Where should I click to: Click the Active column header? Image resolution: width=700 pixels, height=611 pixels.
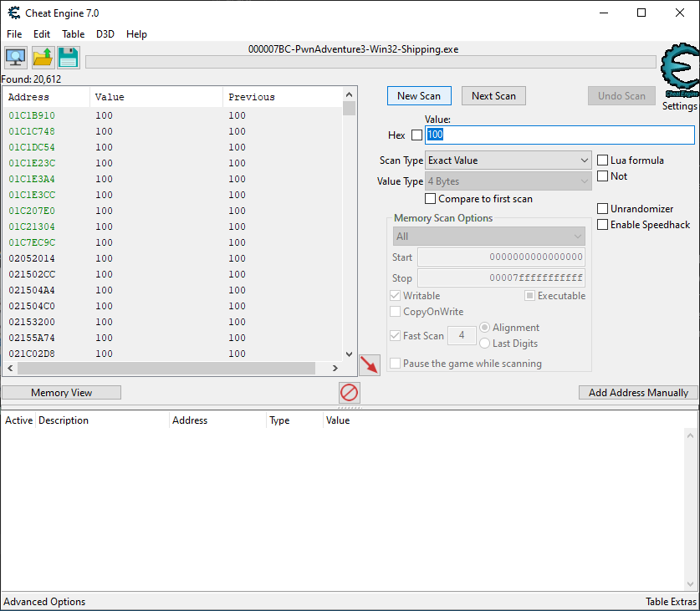tap(18, 420)
